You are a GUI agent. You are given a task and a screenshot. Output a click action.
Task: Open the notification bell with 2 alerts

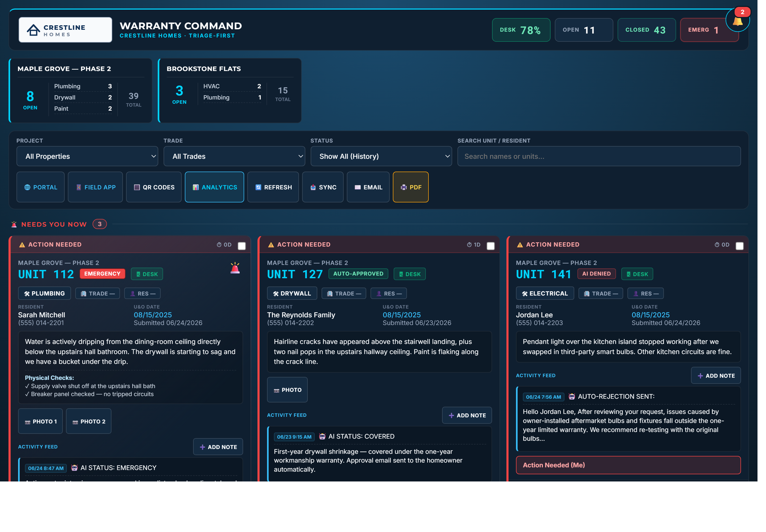[x=737, y=20]
